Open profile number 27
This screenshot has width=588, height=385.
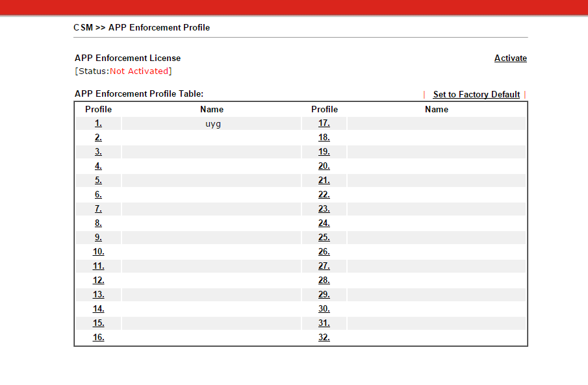[x=324, y=266]
